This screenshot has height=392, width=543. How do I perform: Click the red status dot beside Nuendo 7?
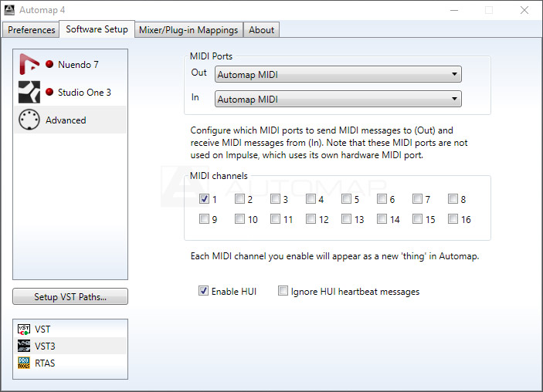pyautogui.click(x=49, y=65)
